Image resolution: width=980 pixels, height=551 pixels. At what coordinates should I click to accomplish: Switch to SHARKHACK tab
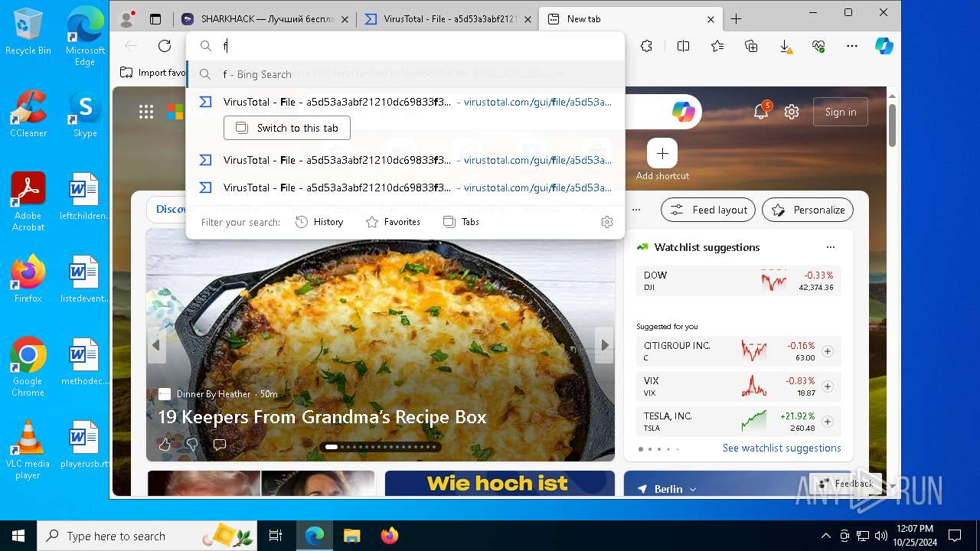coord(264,19)
